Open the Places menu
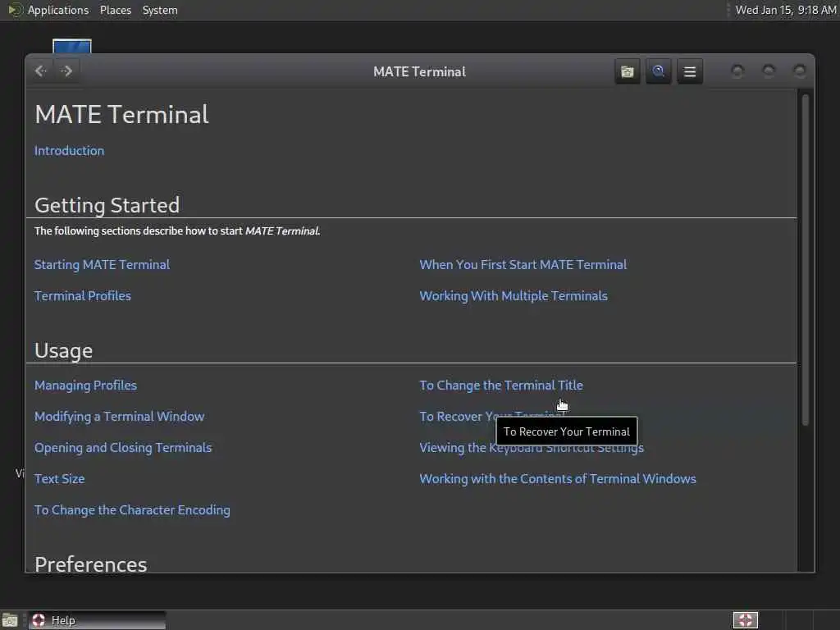Screen dimensions: 840x630 (115, 10)
